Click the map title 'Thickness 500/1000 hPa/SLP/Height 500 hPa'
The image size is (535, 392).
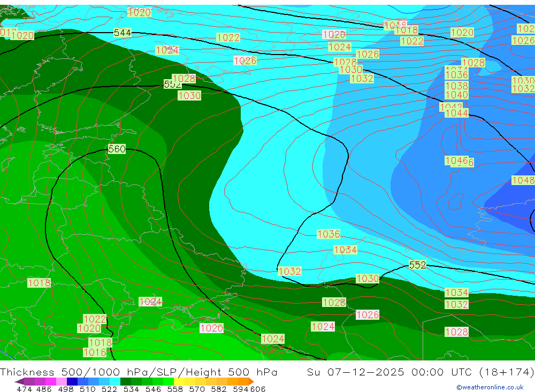click(139, 372)
